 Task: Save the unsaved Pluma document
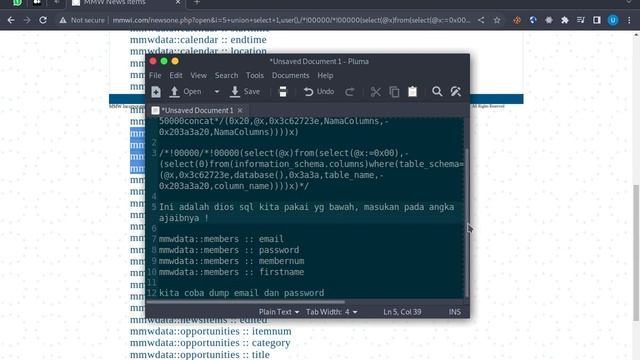(245, 92)
